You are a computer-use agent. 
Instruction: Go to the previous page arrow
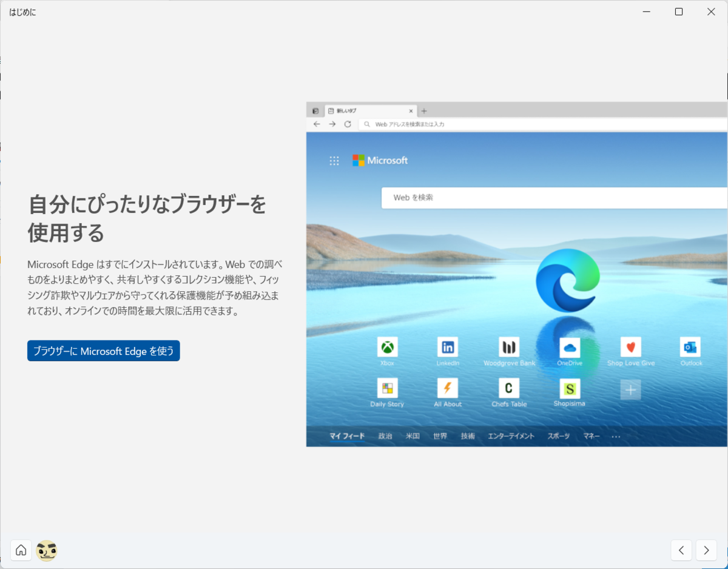[x=681, y=550]
